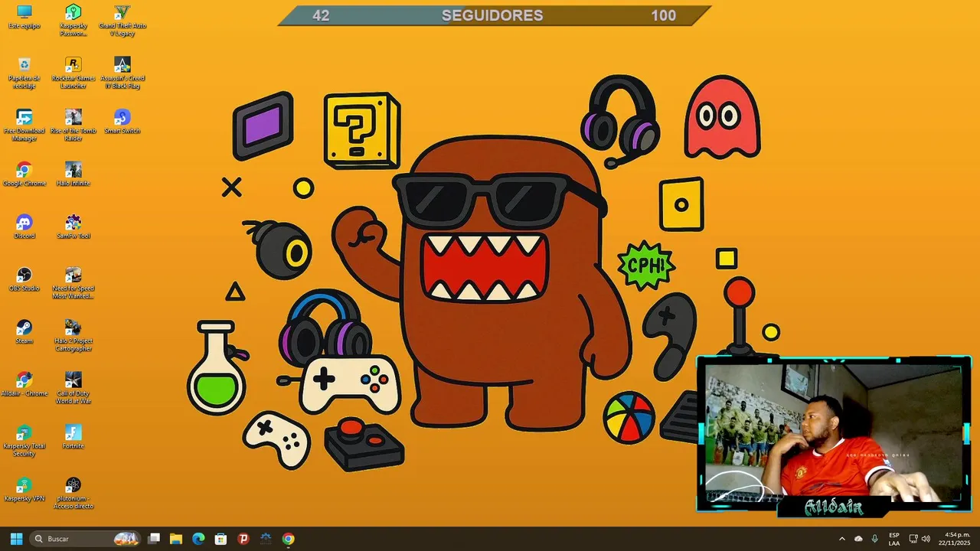Viewport: 980px width, 551px height.
Task: Click the SEGUIDORES follower goal bar
Action: [495, 15]
